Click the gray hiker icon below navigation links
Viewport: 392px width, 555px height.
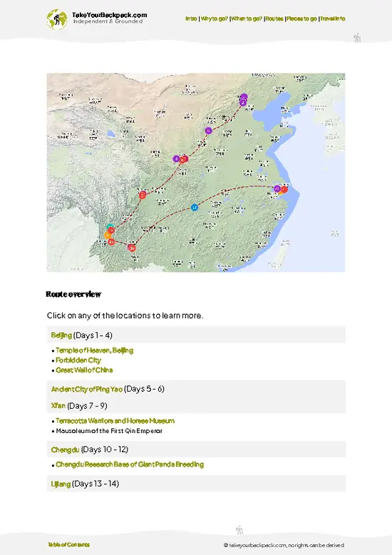(x=357, y=38)
